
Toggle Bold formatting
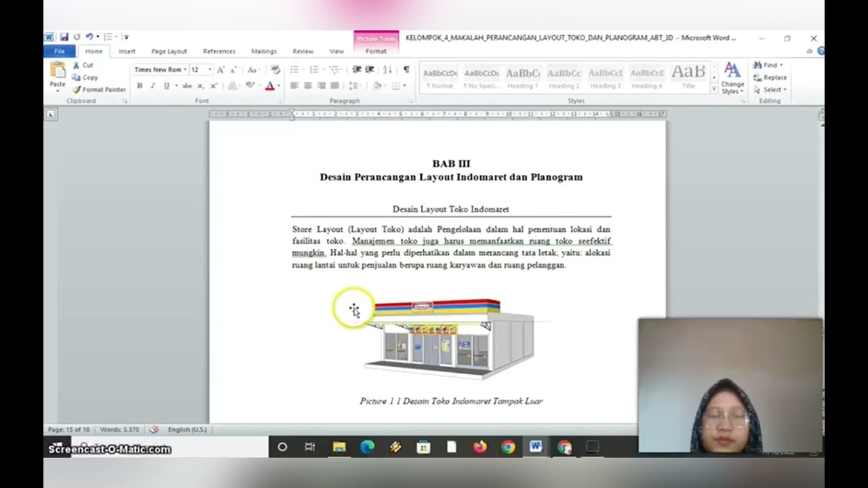click(140, 86)
